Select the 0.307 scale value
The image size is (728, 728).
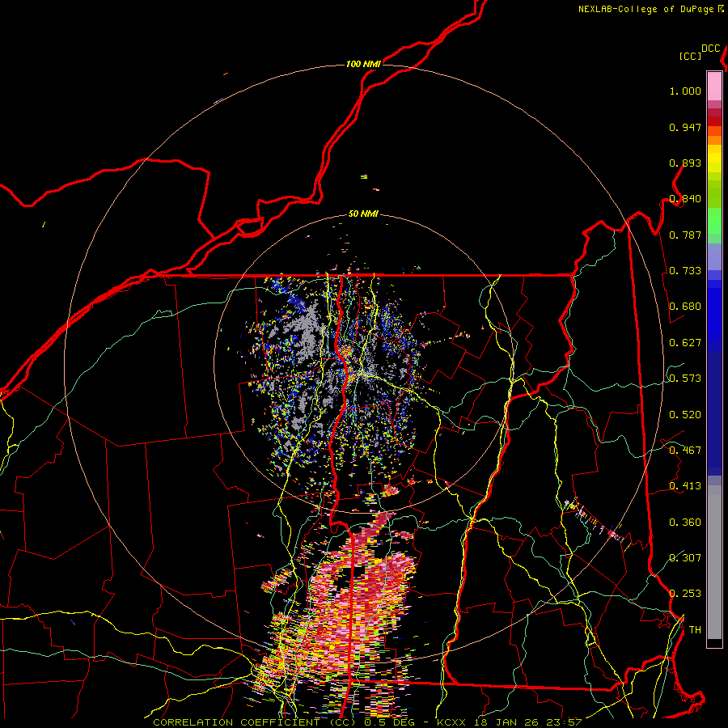click(x=685, y=557)
